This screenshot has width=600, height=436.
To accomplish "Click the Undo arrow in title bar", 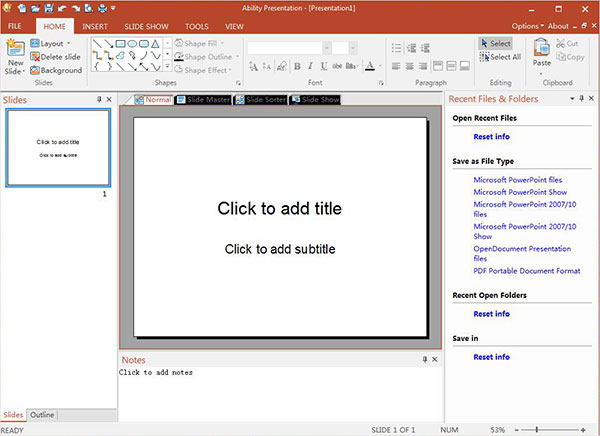I will click(x=62, y=8).
